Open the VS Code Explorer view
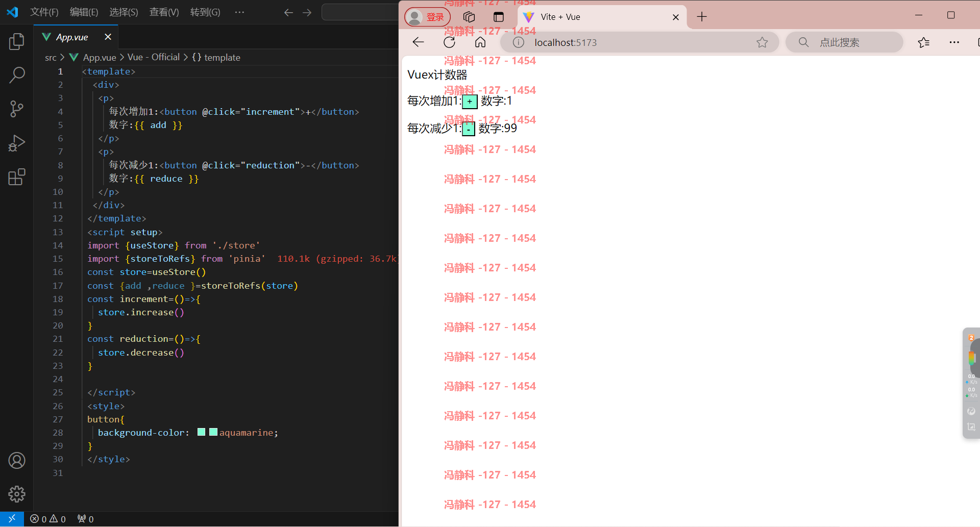Screen dimensions: 980x527 (x=17, y=41)
